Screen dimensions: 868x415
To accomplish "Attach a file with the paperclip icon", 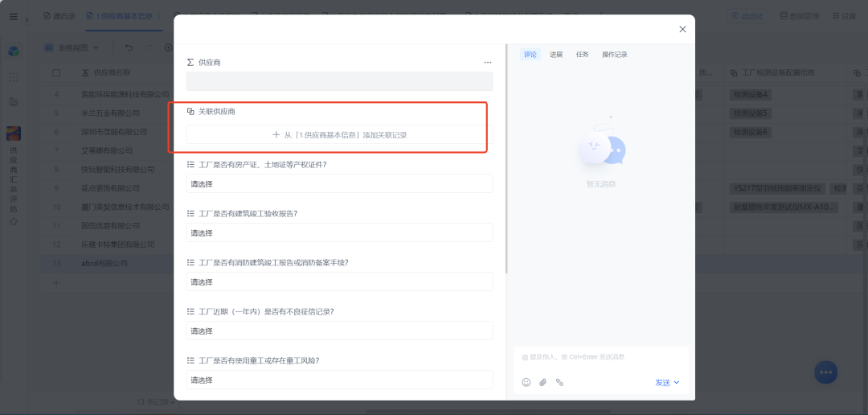I will coord(542,382).
